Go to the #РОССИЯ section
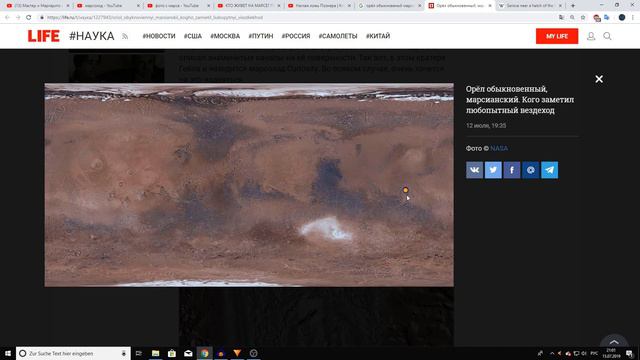The image size is (640, 360). 296,36
